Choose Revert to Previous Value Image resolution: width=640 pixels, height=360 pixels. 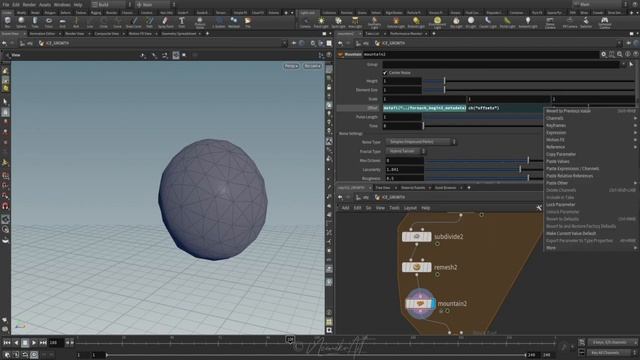tap(569, 111)
